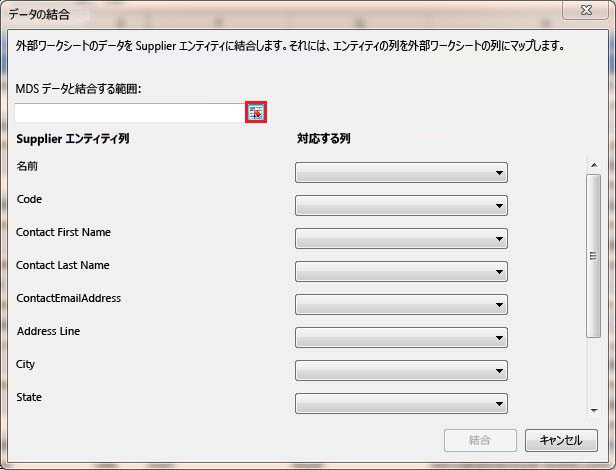Expand Contact First Name column dropdown
This screenshot has width=616, height=470.
point(401,239)
